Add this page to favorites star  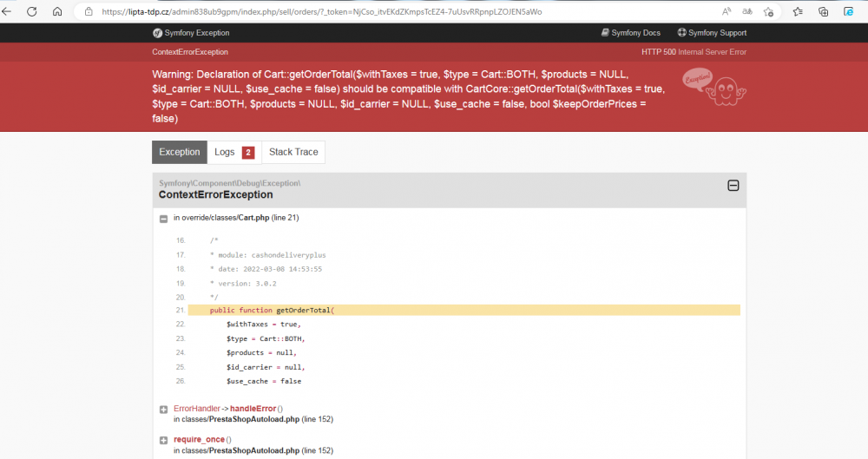768,11
